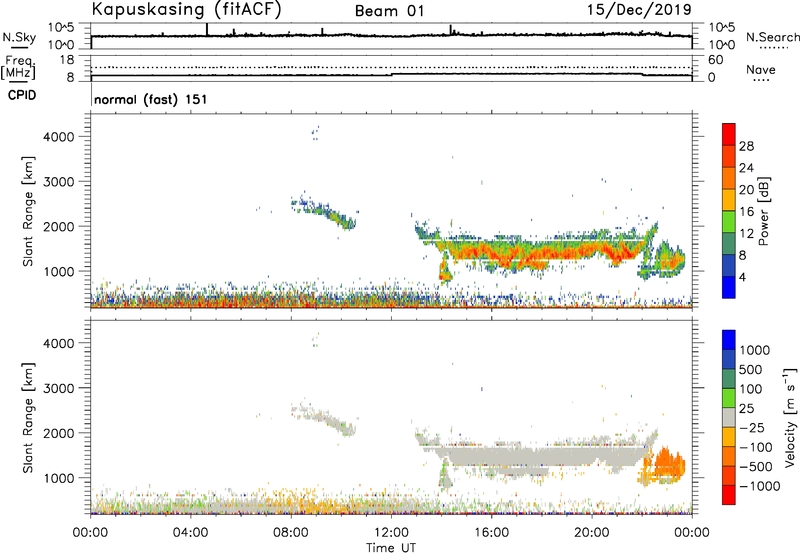The image size is (800, 554).
Task: Click the '4000' tick in the power panel
Action: pos(59,137)
